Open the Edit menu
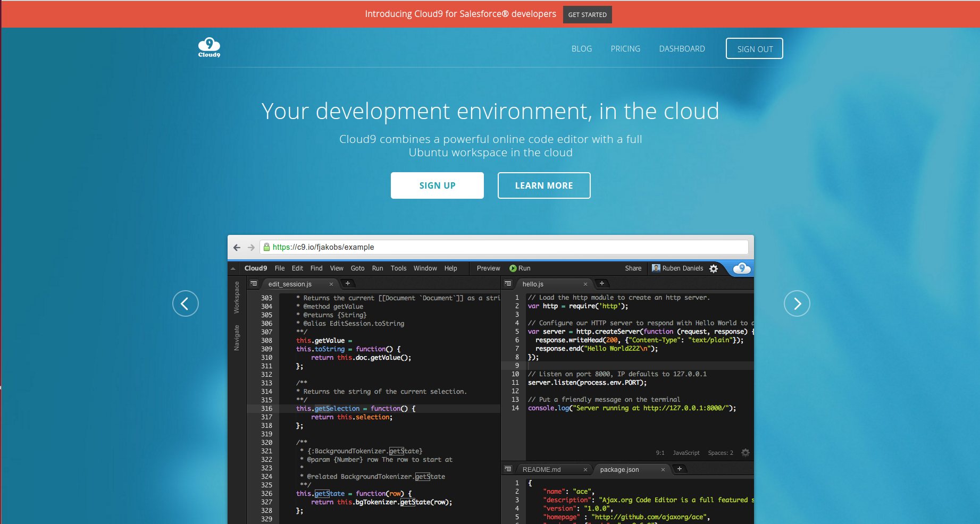The width and height of the screenshot is (980, 524). point(297,268)
